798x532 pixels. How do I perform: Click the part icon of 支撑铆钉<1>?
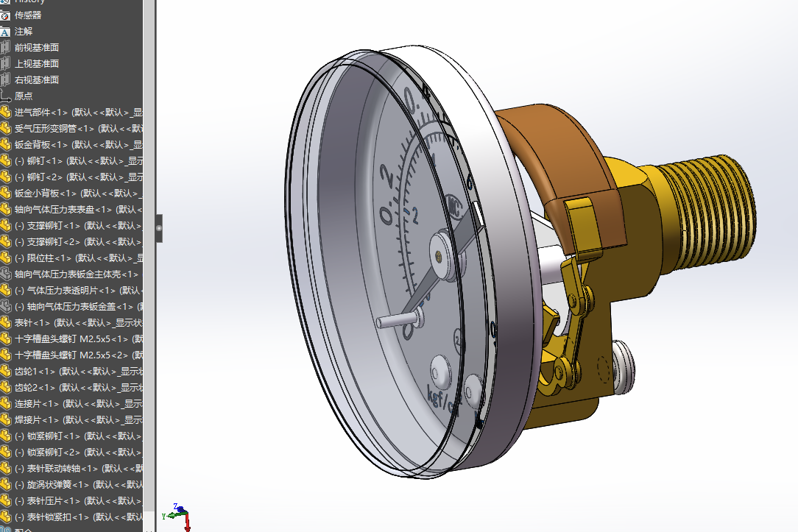pyautogui.click(x=5, y=226)
